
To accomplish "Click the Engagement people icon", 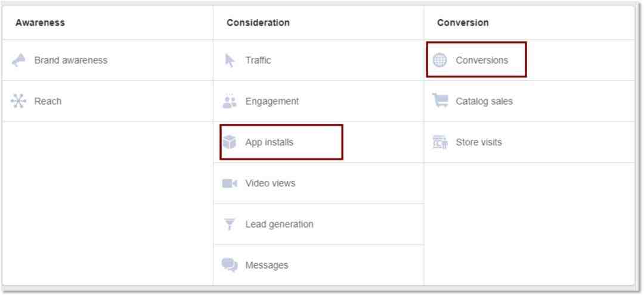I will pos(230,101).
